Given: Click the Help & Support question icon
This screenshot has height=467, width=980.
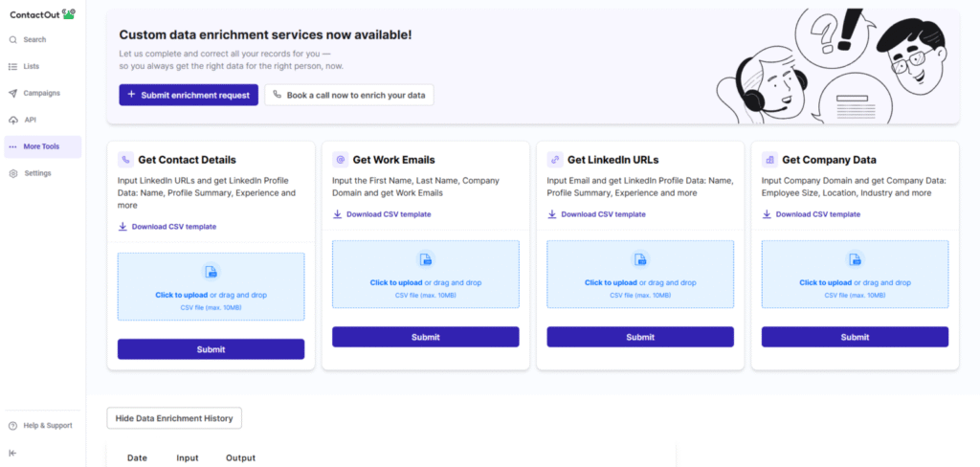Looking at the screenshot, I should (x=13, y=425).
